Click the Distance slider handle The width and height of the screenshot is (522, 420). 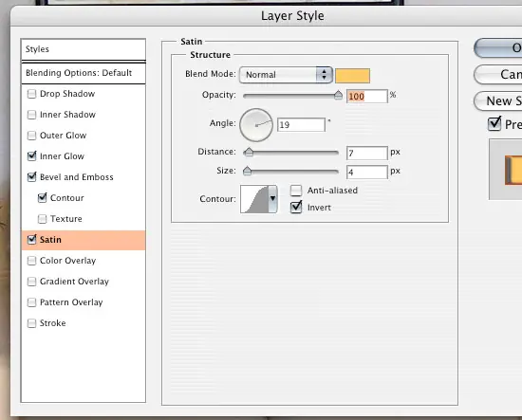point(249,153)
